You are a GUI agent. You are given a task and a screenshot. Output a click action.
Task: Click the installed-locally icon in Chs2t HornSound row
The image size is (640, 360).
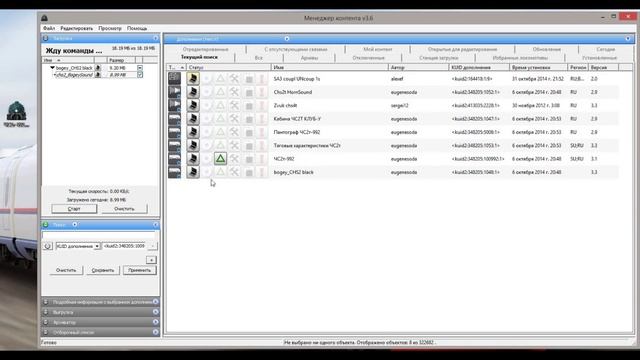[193, 92]
